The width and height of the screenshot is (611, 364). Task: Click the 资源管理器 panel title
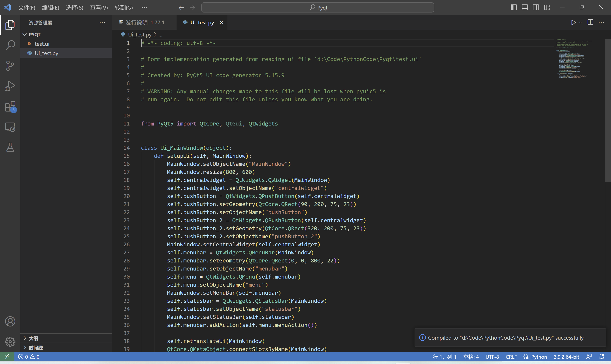point(41,22)
